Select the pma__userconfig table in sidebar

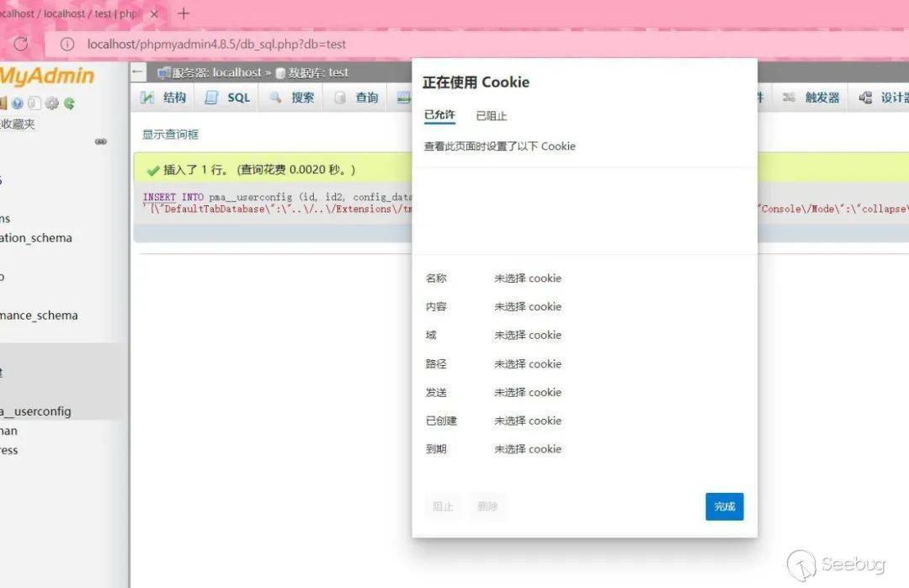click(34, 411)
